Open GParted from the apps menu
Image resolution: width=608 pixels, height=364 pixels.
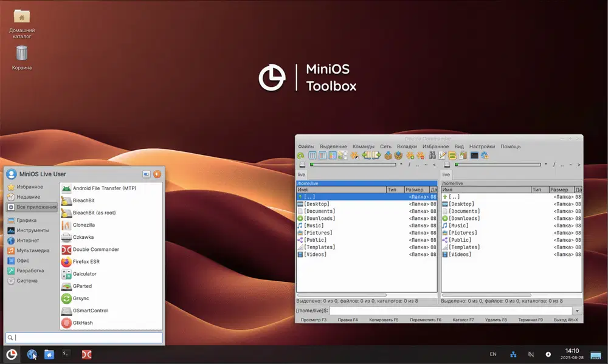click(x=83, y=286)
